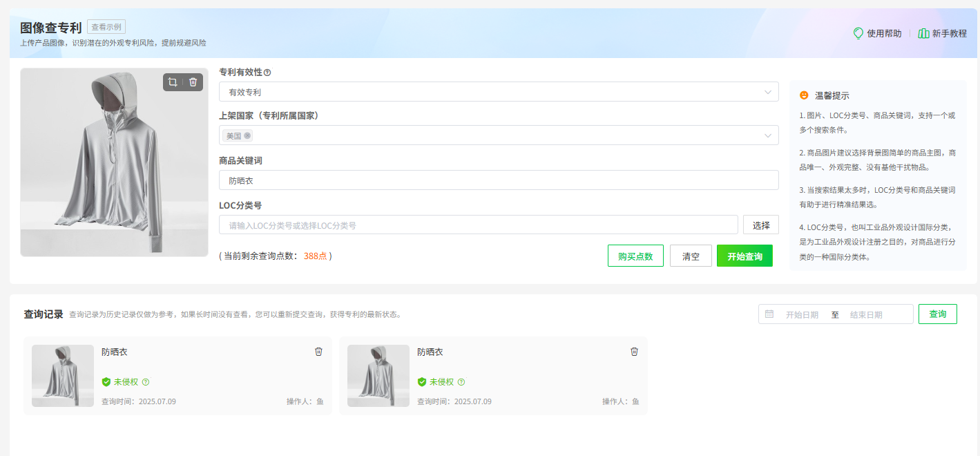This screenshot has height=456, width=980.
Task: Click 选择 to pick an LOC classification
Action: click(760, 225)
